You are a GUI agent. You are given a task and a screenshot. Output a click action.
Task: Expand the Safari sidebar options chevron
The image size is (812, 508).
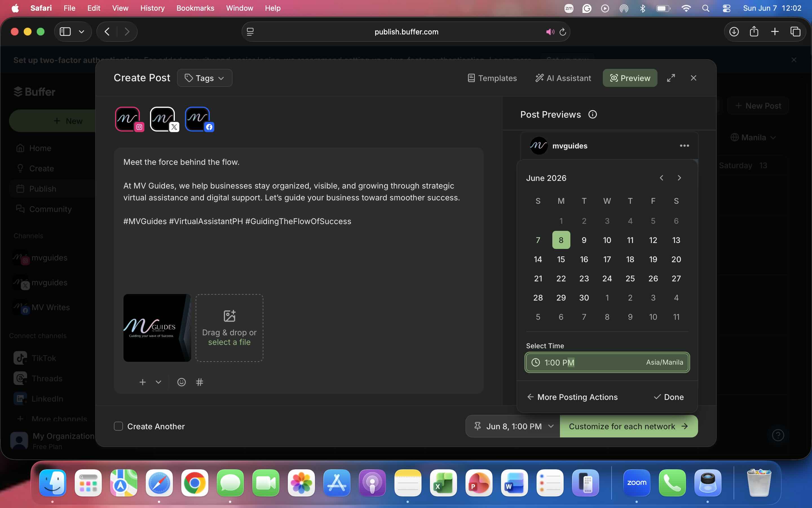(x=81, y=32)
